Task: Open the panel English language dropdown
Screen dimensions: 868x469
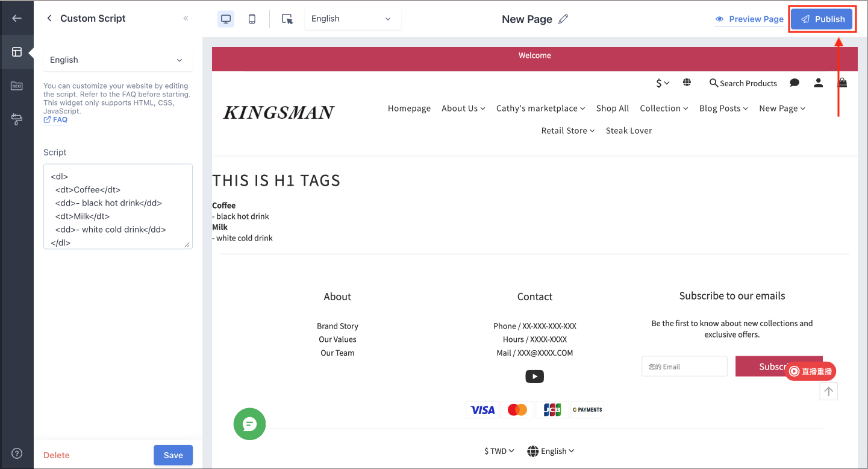Action: coord(118,60)
